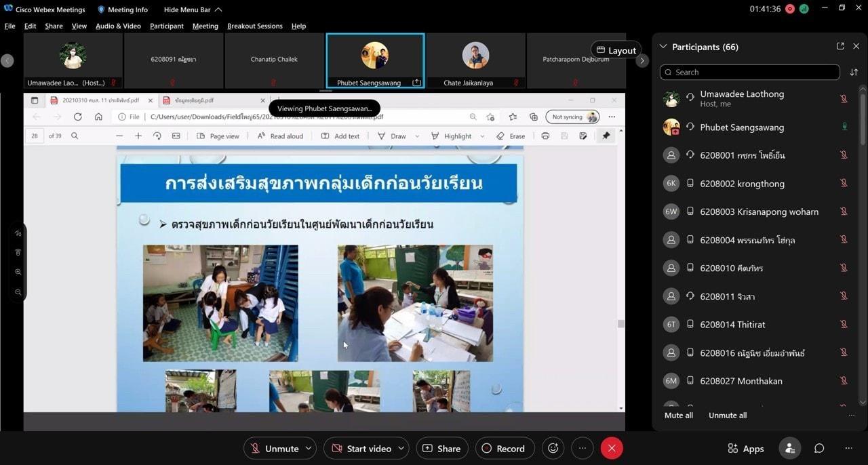Viewport: 868px width, 465px height.
Task: Toggle mic for 6208002 krongthong
Action: coord(844,183)
